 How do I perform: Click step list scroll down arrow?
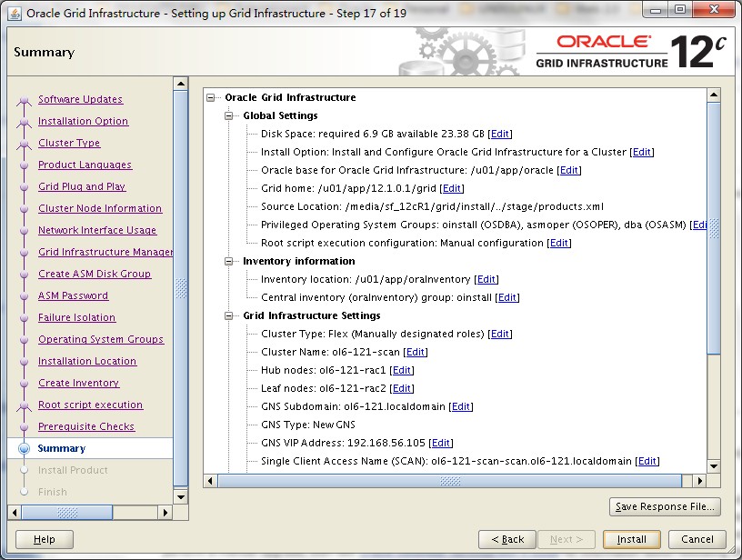tap(181, 496)
